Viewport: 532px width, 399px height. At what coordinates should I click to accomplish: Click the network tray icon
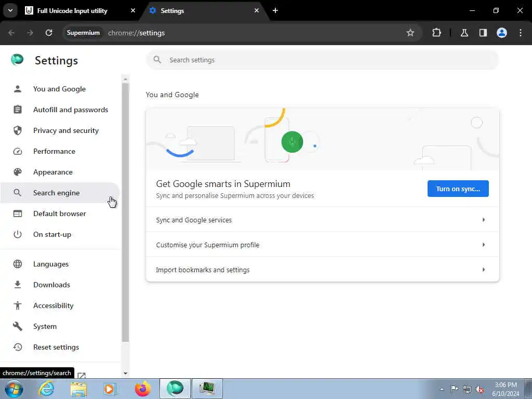click(x=467, y=389)
